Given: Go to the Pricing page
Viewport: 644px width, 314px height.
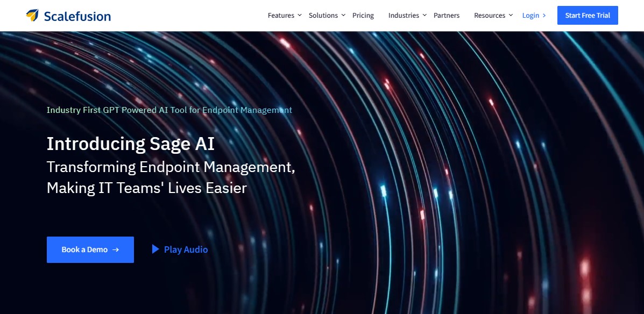Looking at the screenshot, I should [x=363, y=15].
